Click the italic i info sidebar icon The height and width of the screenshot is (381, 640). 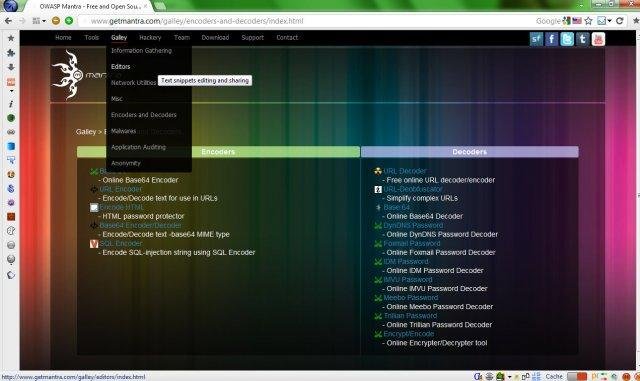coord(11,104)
